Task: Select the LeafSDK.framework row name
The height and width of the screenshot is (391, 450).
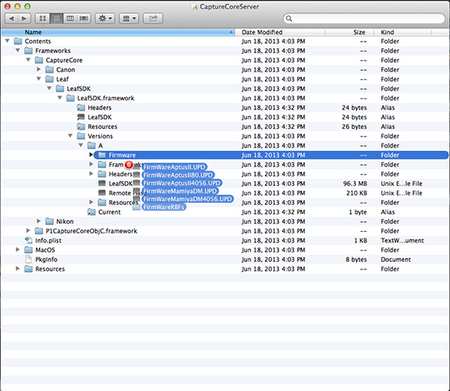Action: pos(106,98)
